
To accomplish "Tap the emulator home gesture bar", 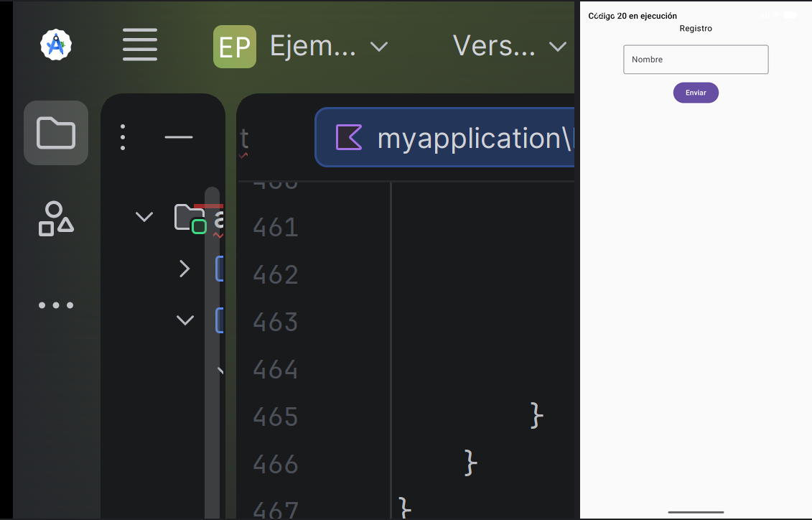I will tap(696, 512).
